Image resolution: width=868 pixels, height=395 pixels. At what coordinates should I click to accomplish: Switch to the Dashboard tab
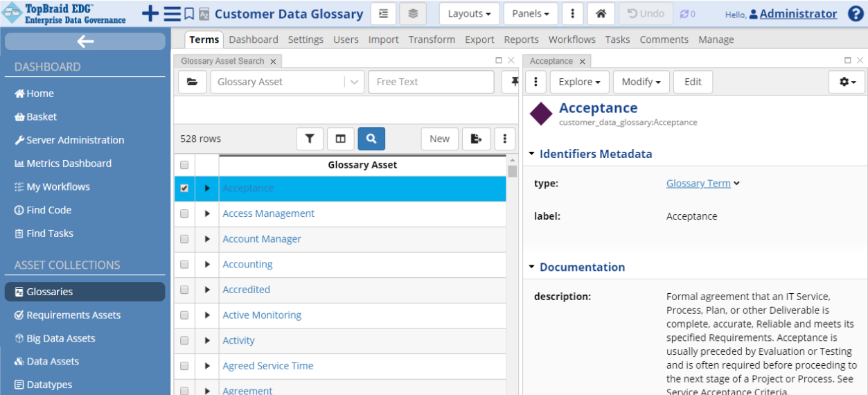[x=254, y=39]
